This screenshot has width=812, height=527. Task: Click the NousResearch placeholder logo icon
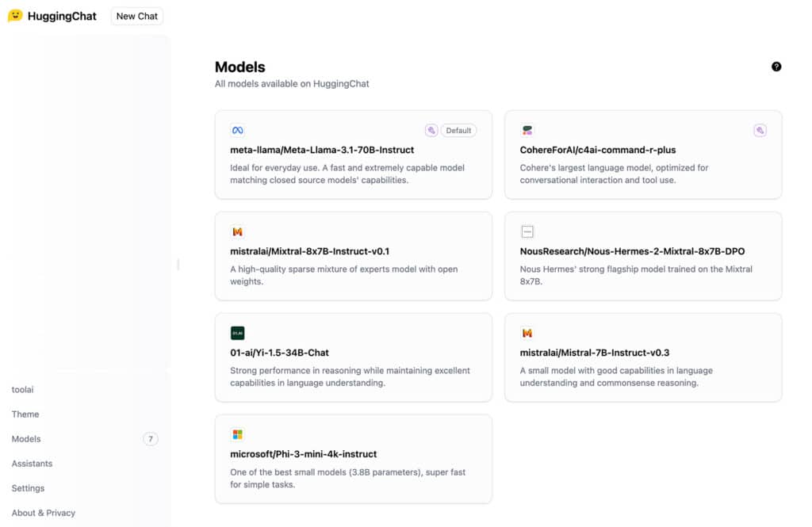coord(527,231)
